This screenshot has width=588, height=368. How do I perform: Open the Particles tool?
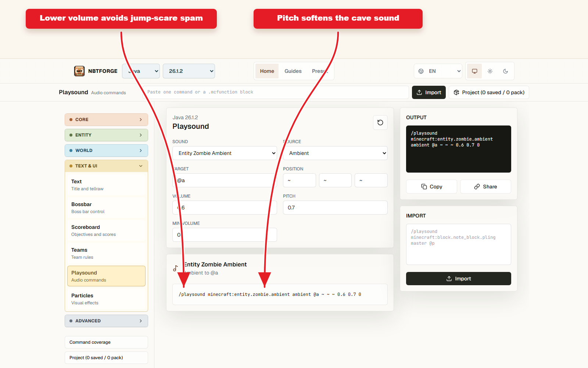click(106, 299)
